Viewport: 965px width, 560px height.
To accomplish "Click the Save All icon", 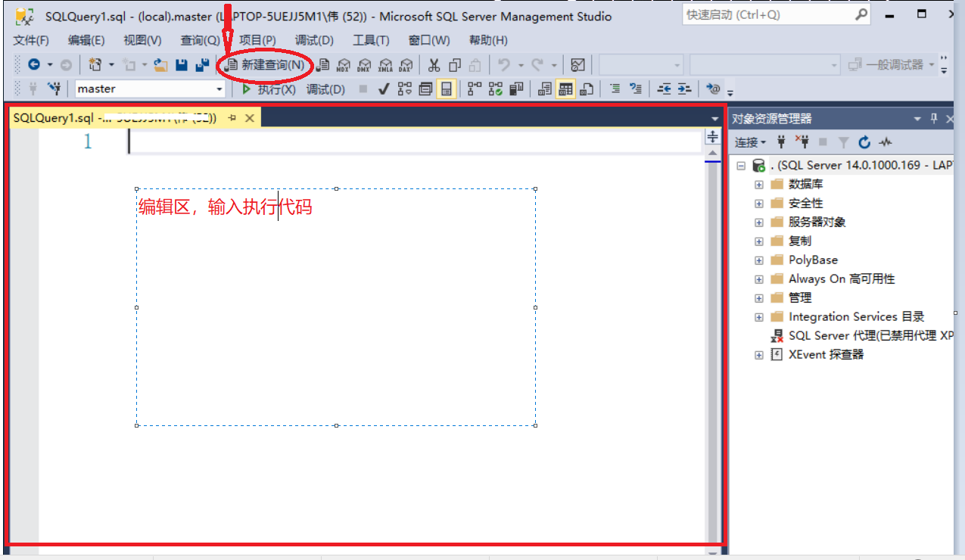I will [202, 65].
